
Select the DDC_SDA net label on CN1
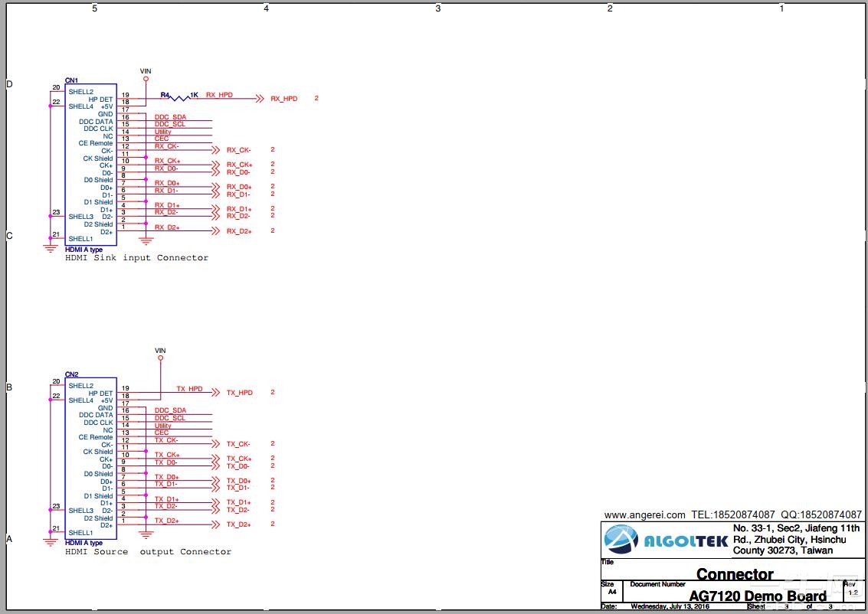point(171,116)
